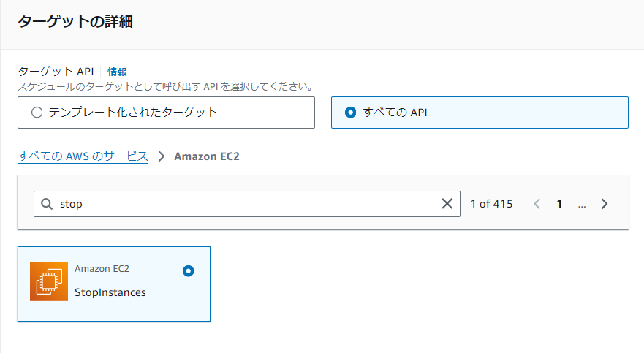This screenshot has width=644, height=353.
Task: Go back to すべての AWS のサービス
Action: click(83, 156)
